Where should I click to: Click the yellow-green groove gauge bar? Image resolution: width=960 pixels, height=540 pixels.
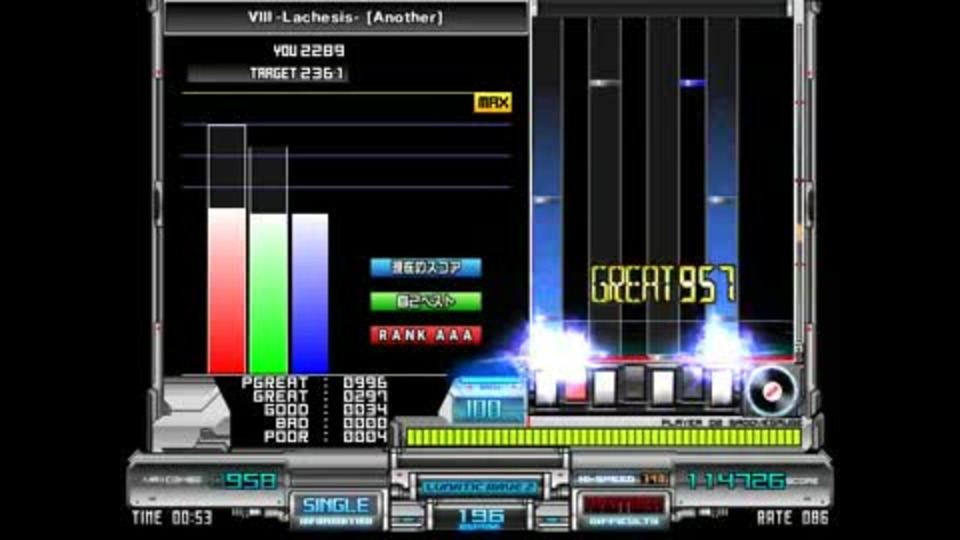pos(603,437)
